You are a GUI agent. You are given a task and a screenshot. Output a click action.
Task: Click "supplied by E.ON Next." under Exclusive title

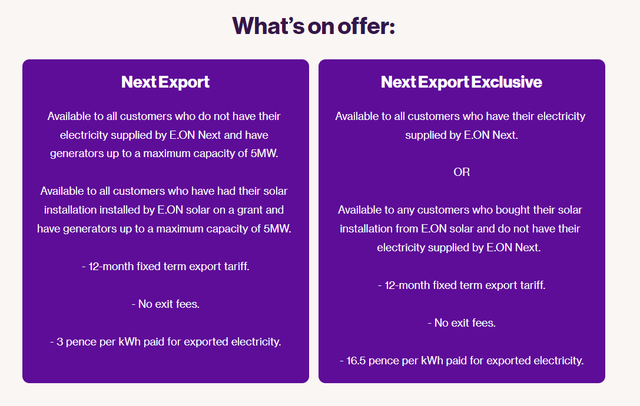[462, 135]
